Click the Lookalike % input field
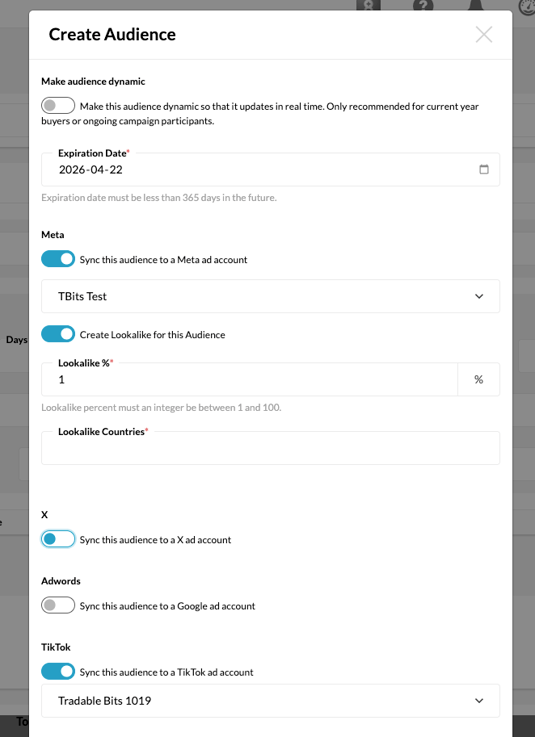 [249, 379]
